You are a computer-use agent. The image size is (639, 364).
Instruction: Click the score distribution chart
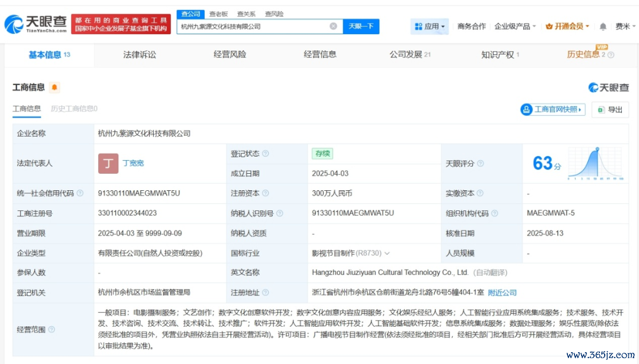pos(595,164)
